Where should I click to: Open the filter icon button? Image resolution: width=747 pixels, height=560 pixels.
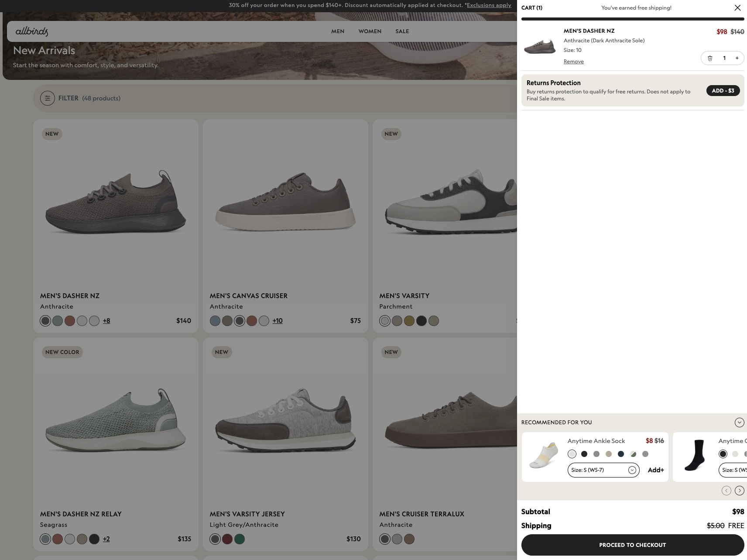pyautogui.click(x=48, y=98)
